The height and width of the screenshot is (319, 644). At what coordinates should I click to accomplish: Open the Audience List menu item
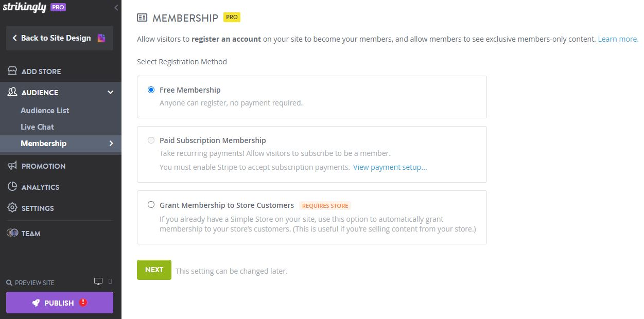coord(45,110)
